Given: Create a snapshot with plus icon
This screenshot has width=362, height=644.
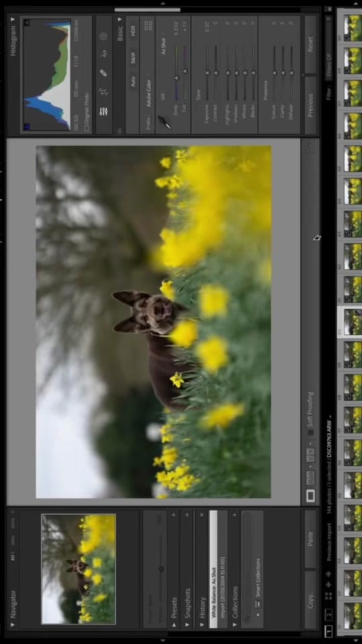Looking at the screenshot, I should point(188,515).
